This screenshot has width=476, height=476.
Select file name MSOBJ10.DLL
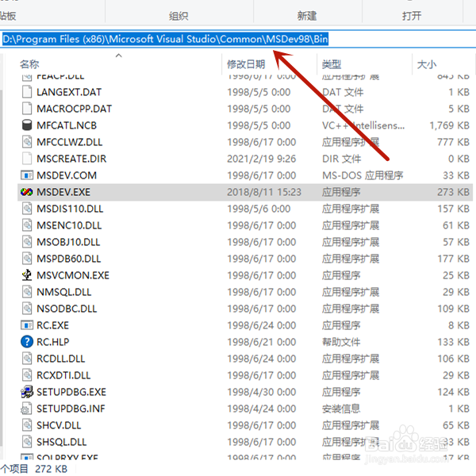click(x=68, y=242)
